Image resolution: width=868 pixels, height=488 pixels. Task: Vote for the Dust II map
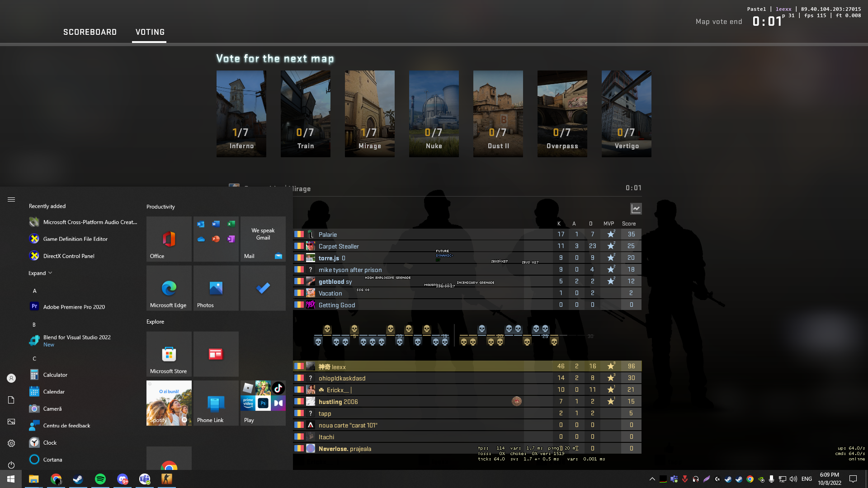[x=498, y=114]
